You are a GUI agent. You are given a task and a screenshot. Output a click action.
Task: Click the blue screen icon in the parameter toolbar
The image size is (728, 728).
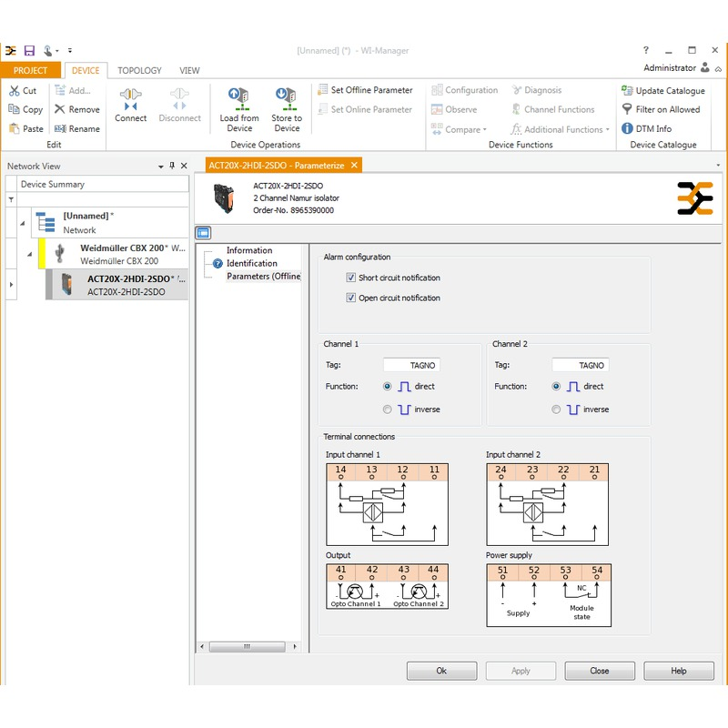tap(203, 233)
